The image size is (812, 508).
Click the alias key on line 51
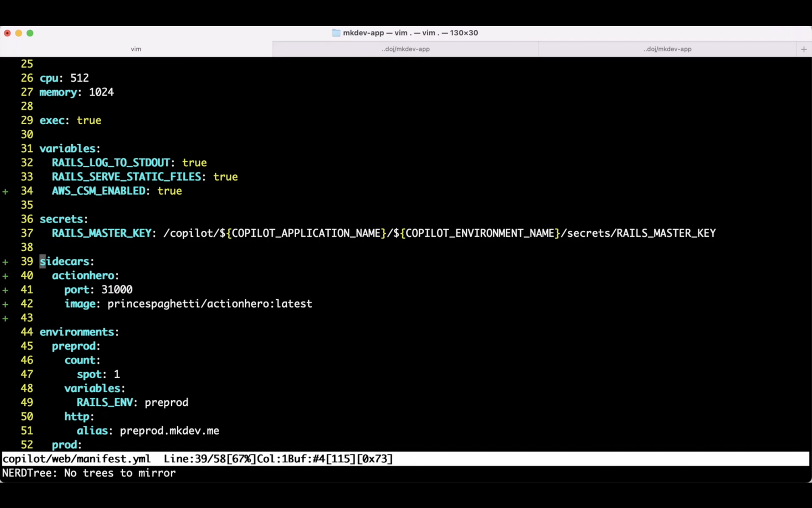tap(92, 431)
